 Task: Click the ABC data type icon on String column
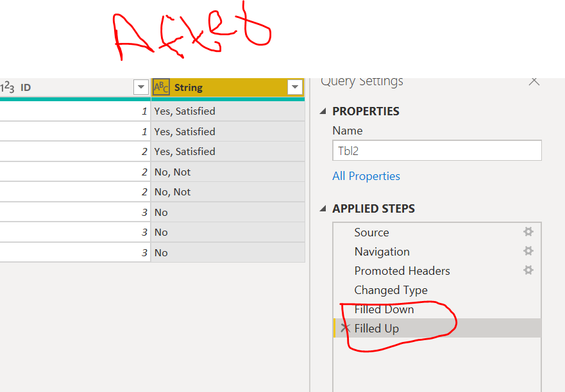point(161,87)
